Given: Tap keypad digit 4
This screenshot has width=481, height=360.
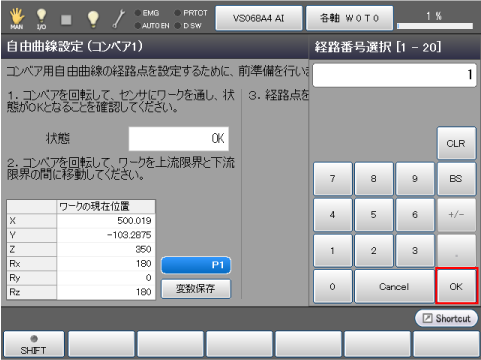Looking at the screenshot, I should pos(332,215).
